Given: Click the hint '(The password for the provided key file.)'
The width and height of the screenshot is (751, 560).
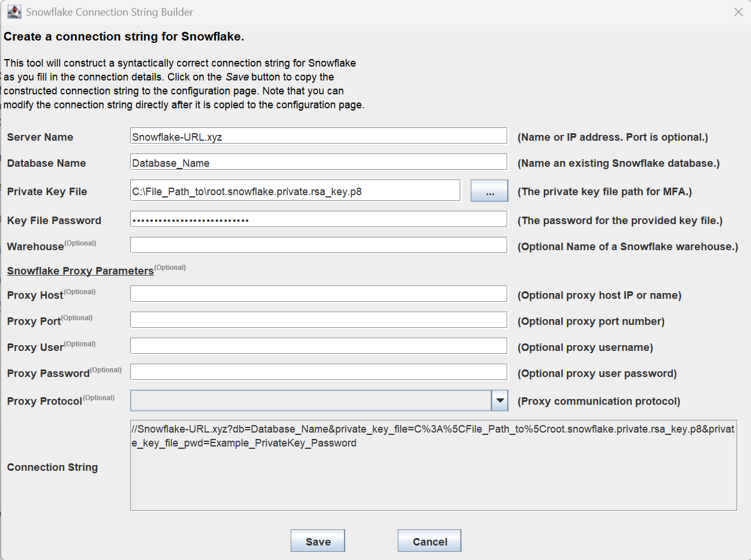Looking at the screenshot, I should pos(620,221).
